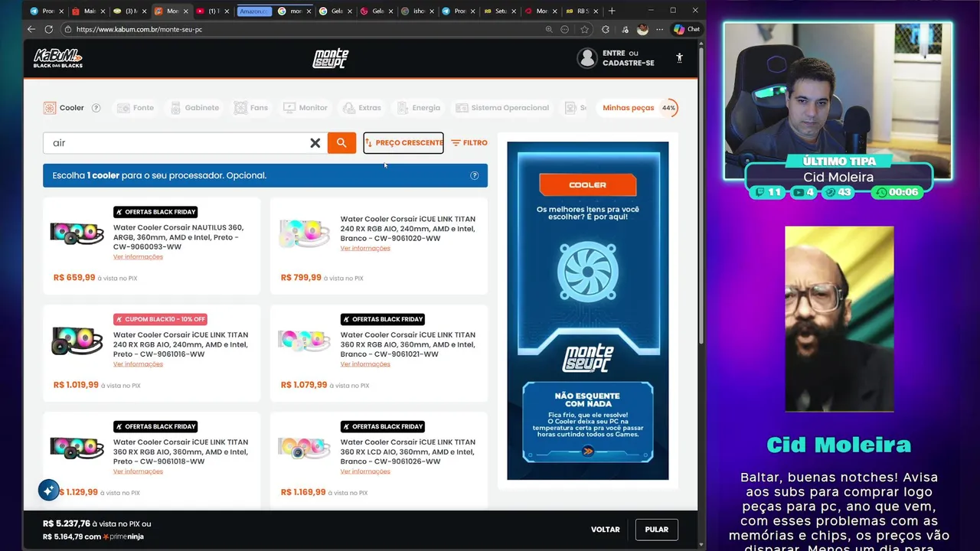Click the fan icon in the Cooler ad
Screen dimensions: 980x551
click(x=587, y=272)
